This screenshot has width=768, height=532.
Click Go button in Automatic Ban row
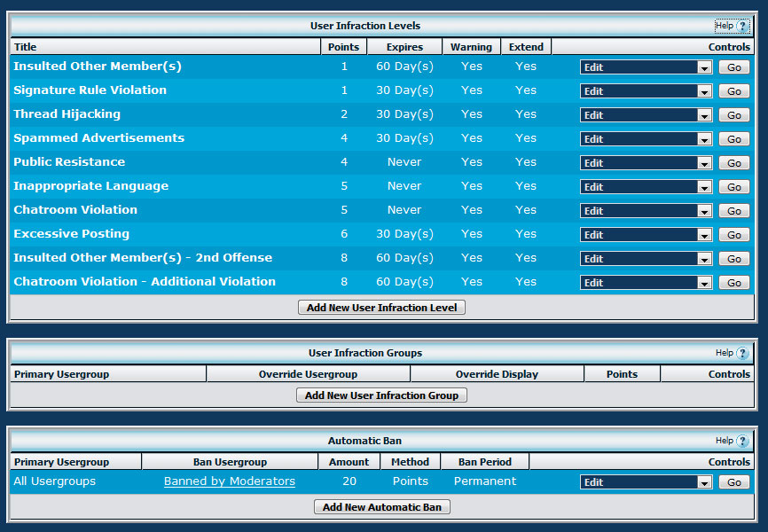click(733, 482)
